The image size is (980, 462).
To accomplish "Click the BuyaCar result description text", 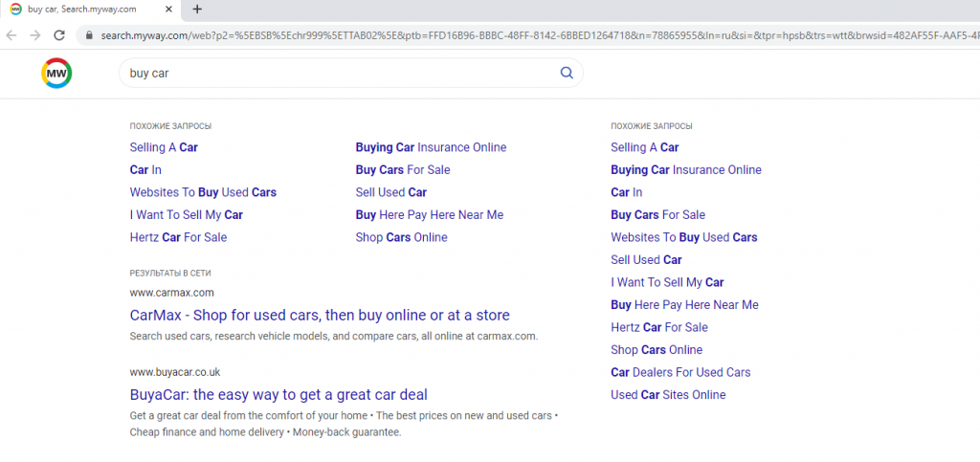I will (344, 424).
